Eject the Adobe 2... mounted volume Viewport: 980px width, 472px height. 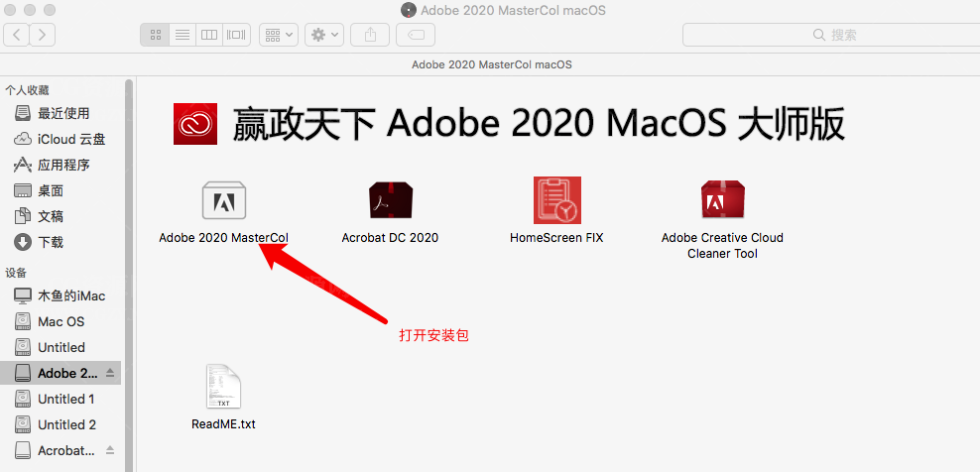pos(110,373)
